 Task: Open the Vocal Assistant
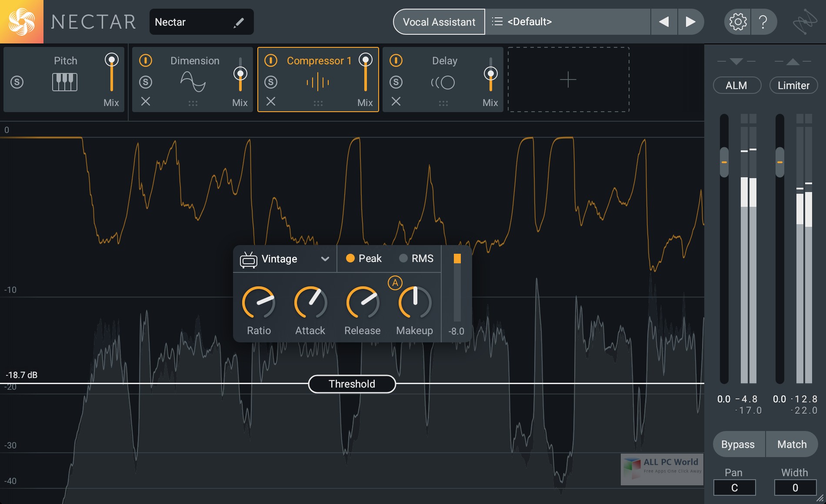pyautogui.click(x=439, y=22)
